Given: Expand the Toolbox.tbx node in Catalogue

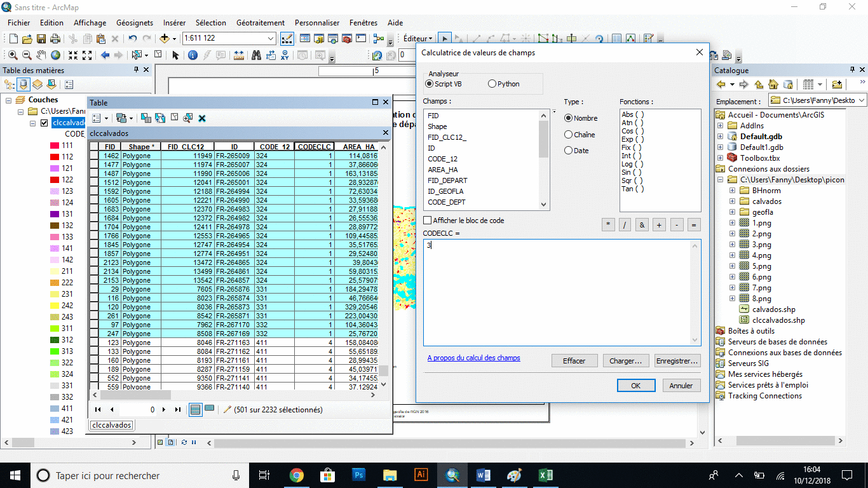Looking at the screenshot, I should [721, 158].
